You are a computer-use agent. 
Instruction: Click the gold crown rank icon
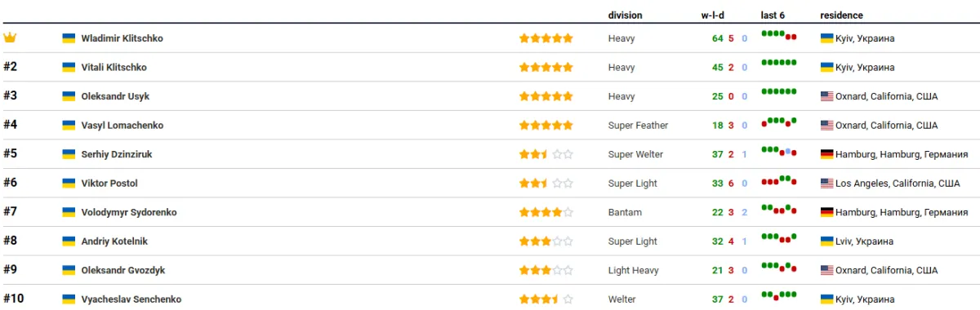[10, 38]
